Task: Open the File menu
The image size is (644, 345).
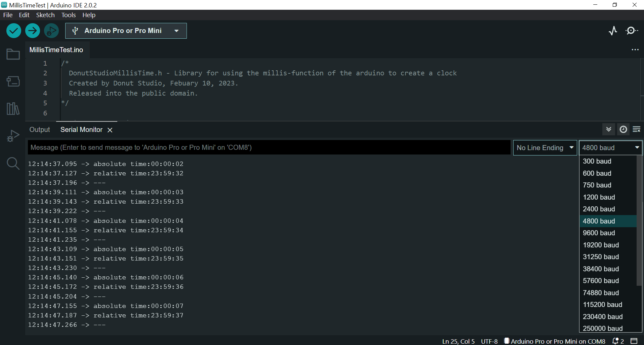Action: [8, 15]
